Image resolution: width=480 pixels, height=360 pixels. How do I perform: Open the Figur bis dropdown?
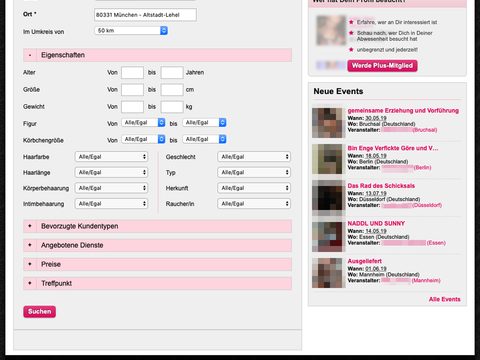[204, 123]
